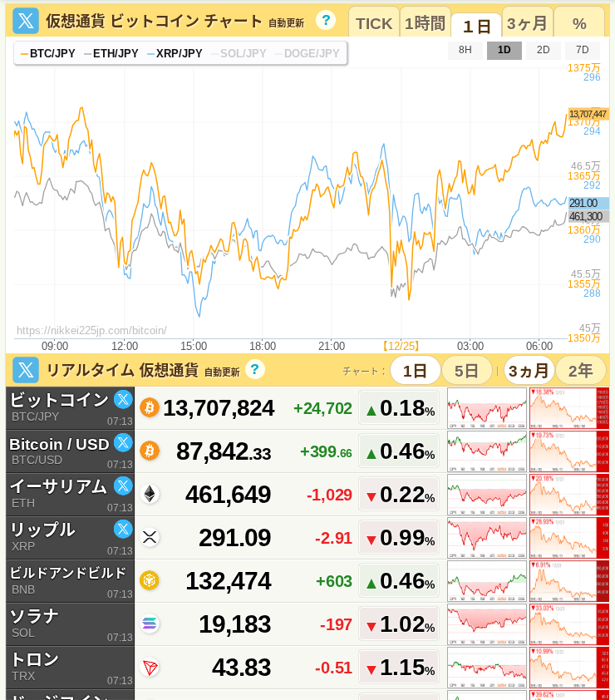Viewport: 615px width, 700px height.
Task: Click the XRP Ripple logo icon
Action: [x=150, y=537]
